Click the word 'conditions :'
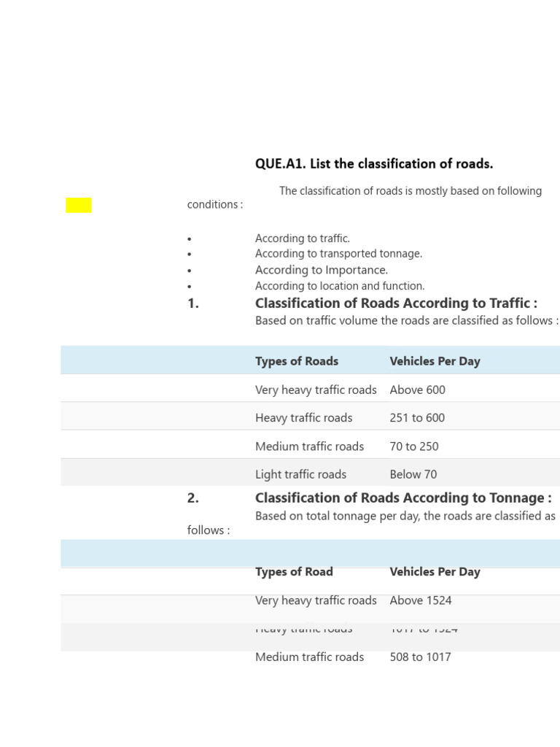This screenshot has width=560, height=747. coord(215,204)
